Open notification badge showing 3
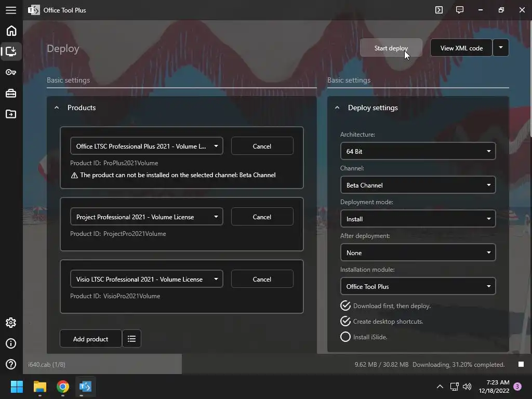This screenshot has width=532, height=399. (x=517, y=387)
